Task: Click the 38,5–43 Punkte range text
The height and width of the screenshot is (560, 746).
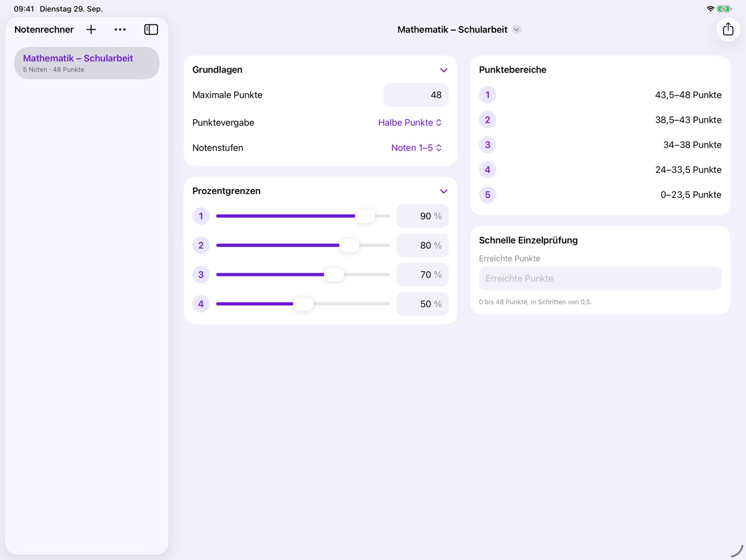Action: pos(688,120)
